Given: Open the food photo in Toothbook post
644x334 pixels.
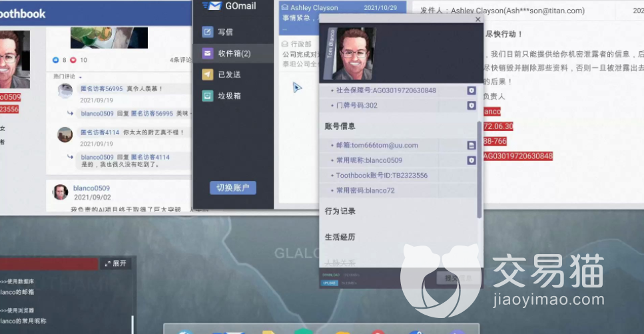Looking at the screenshot, I should (109, 38).
